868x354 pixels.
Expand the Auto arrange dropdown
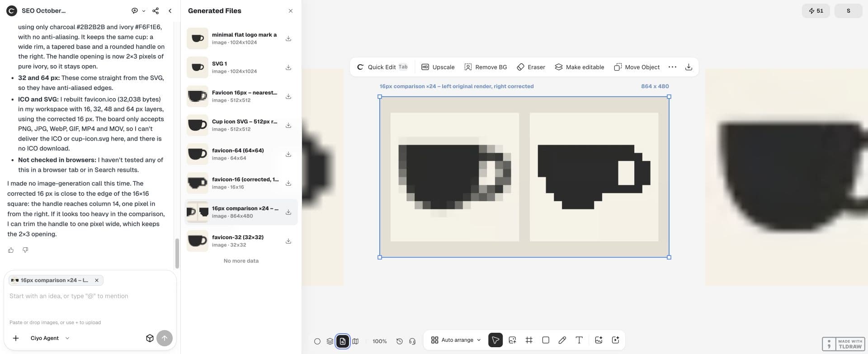point(456,340)
